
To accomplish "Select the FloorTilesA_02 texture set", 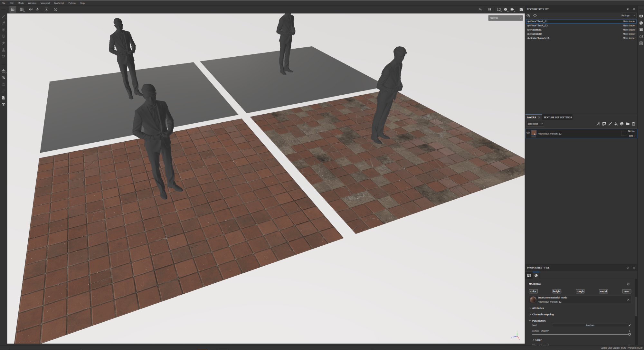I will [539, 25].
